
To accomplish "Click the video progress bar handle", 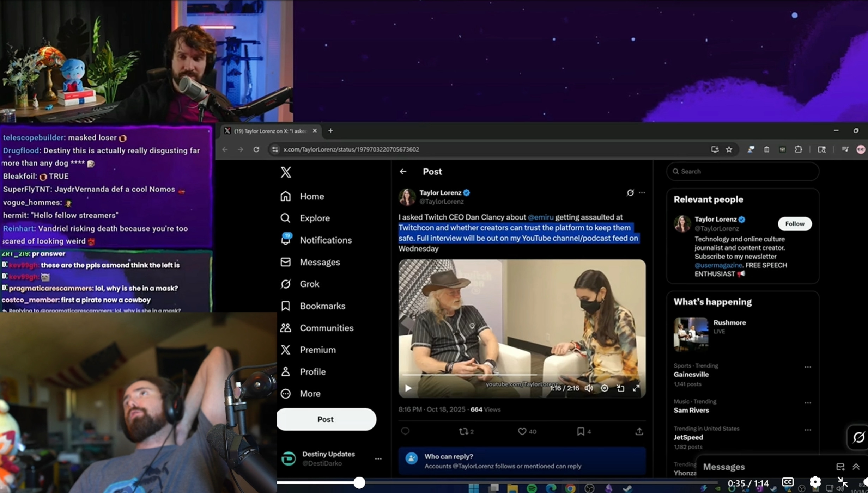I will pos(359,482).
